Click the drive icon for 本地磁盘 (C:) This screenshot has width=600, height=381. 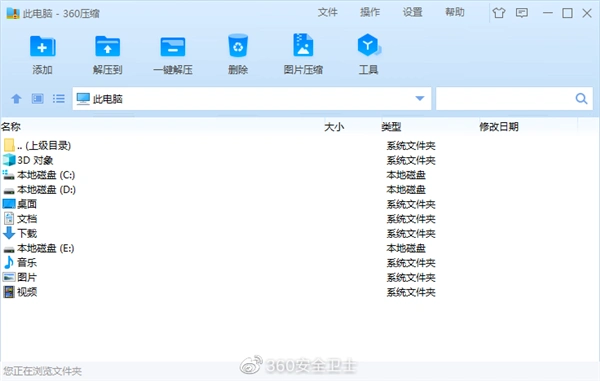click(8, 175)
